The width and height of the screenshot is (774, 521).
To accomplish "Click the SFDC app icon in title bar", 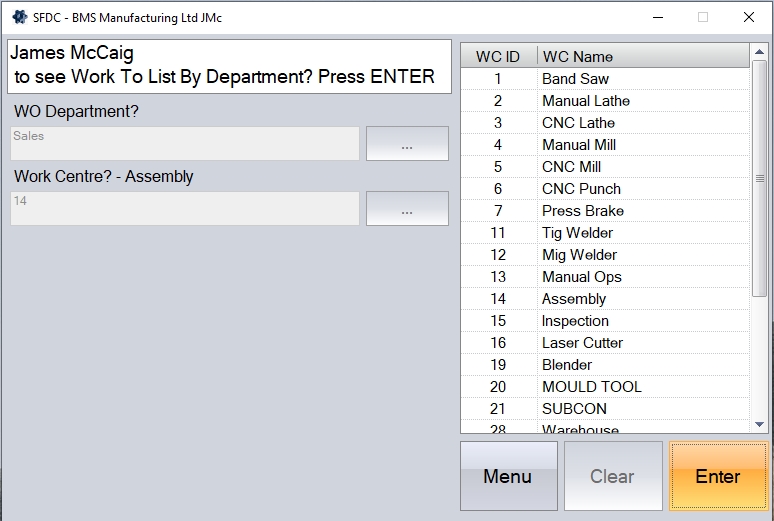I will 19,16.
